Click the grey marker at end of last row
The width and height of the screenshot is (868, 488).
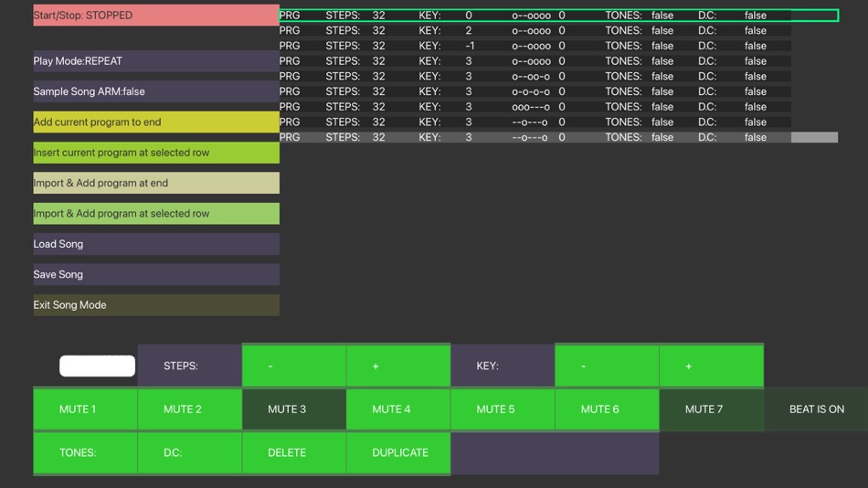(x=814, y=137)
